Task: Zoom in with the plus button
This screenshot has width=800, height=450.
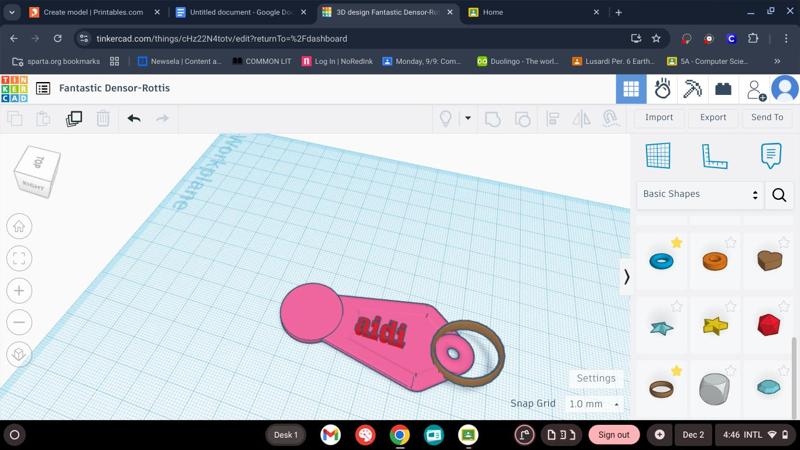Action: click(x=19, y=290)
